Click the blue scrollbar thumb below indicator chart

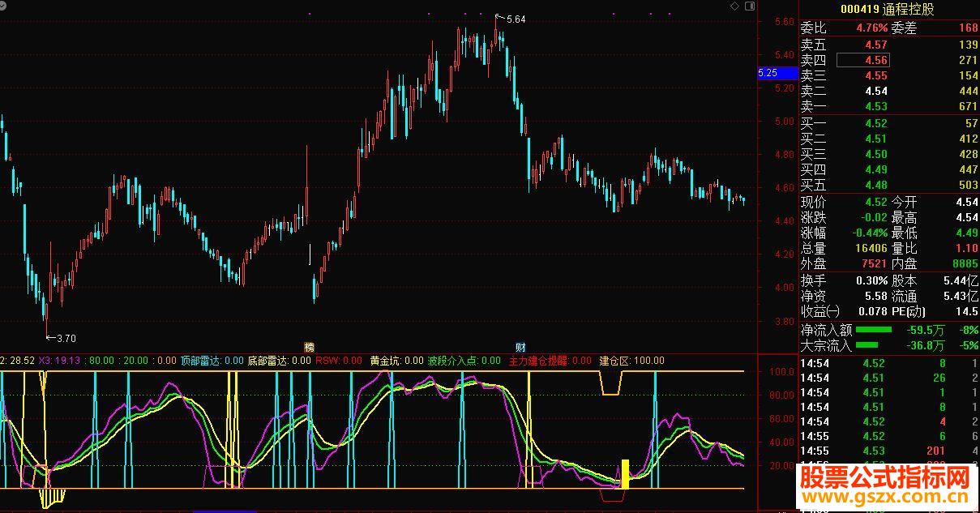point(225,511)
